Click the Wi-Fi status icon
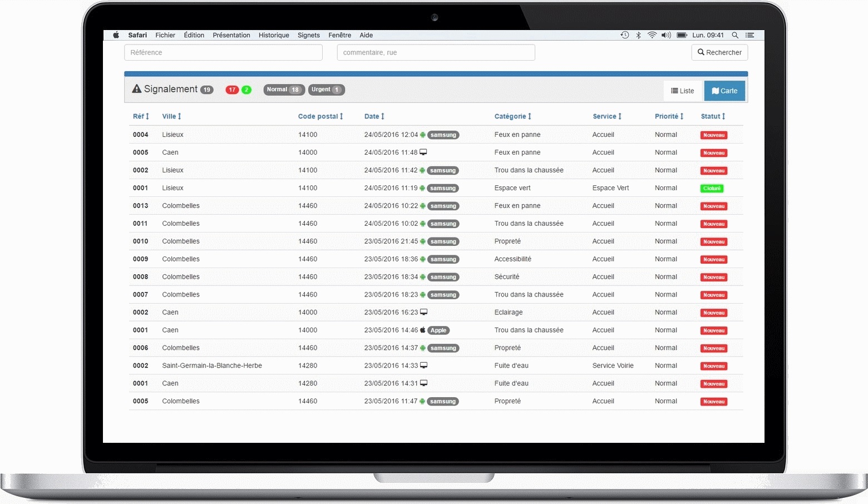 tap(652, 35)
